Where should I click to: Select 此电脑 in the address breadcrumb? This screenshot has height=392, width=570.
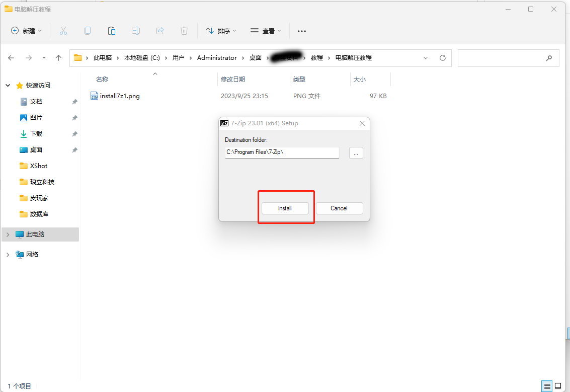[103, 58]
